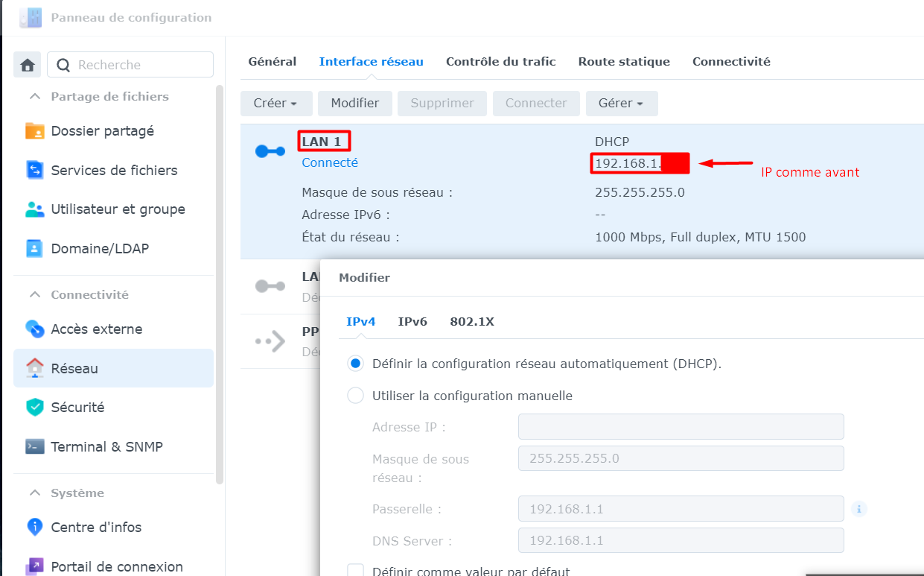Click the Connecté status text
The height and width of the screenshot is (576, 924).
click(330, 162)
